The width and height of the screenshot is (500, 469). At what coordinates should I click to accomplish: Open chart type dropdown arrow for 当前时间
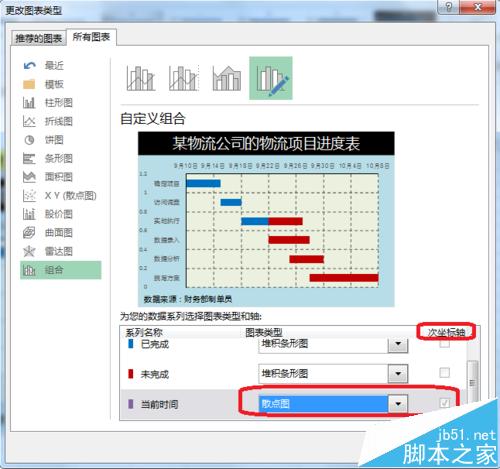[x=398, y=404]
